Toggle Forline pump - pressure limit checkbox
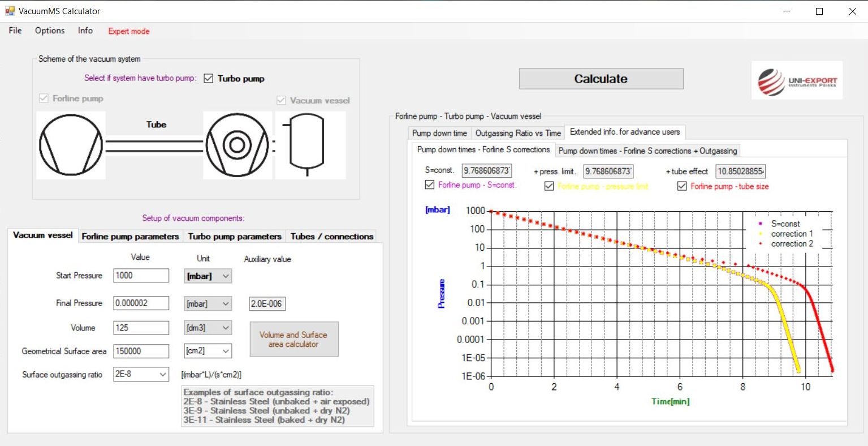 pyautogui.click(x=549, y=186)
